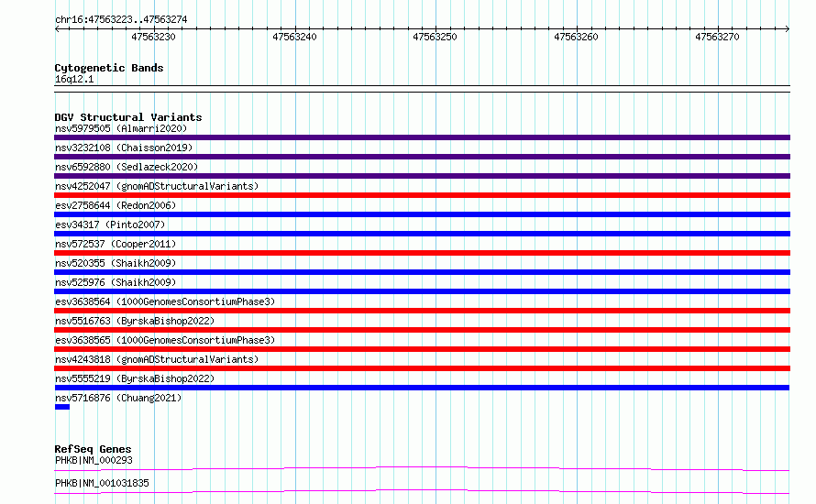Open esv3638564 (1000GenomesConsortiumPhase3) label
The image size is (816, 504).
pos(165,301)
